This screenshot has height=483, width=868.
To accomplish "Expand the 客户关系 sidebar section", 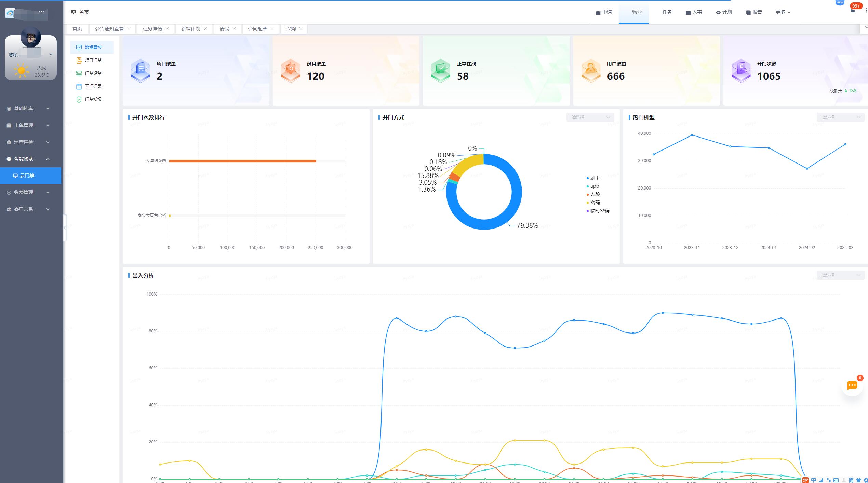I will click(x=31, y=209).
